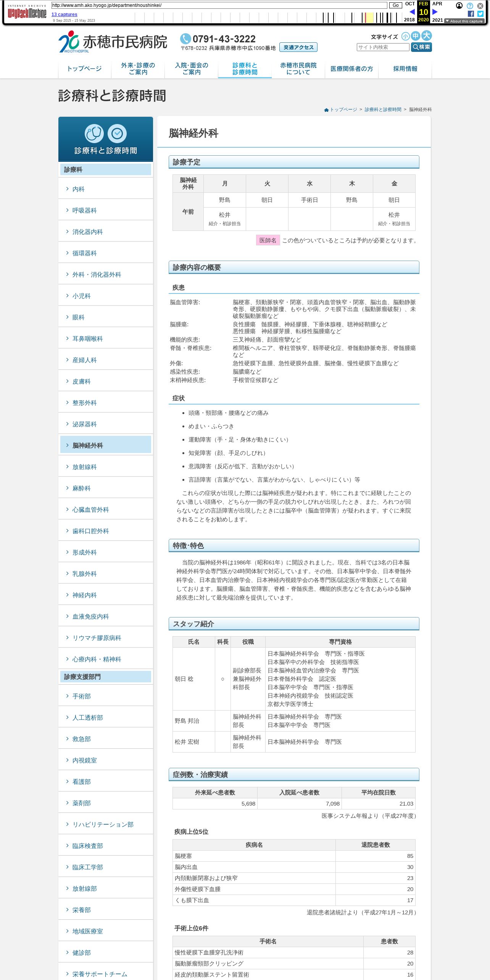Open the 採用情報 navigation tab

[x=405, y=69]
